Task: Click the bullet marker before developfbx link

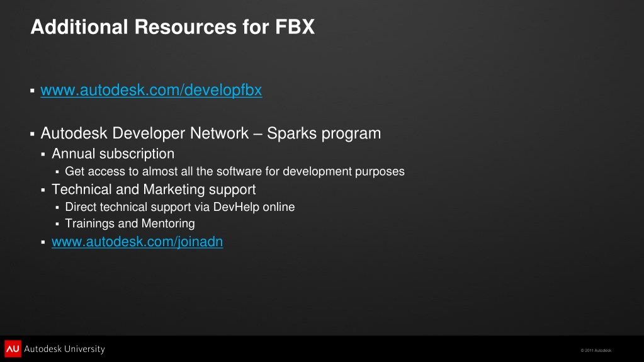Action: [32, 91]
